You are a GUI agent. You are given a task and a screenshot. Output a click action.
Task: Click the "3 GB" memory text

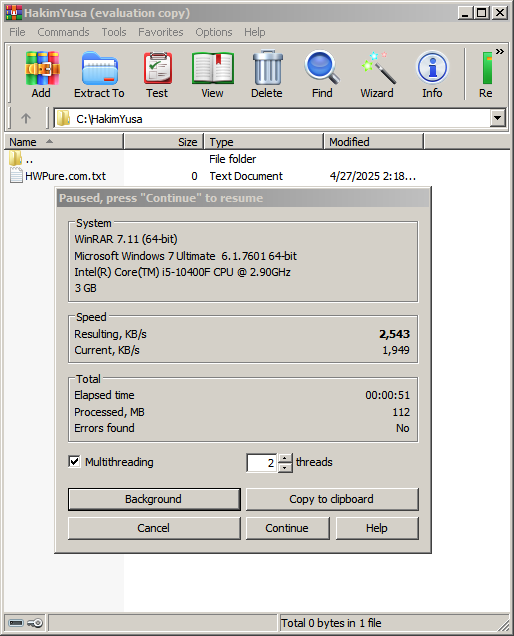86,288
